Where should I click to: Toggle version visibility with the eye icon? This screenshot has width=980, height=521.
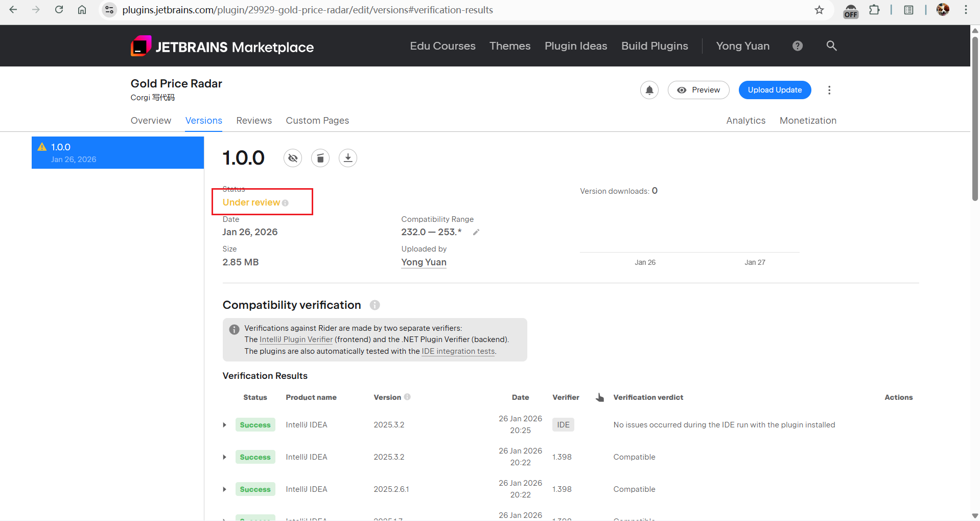point(293,158)
